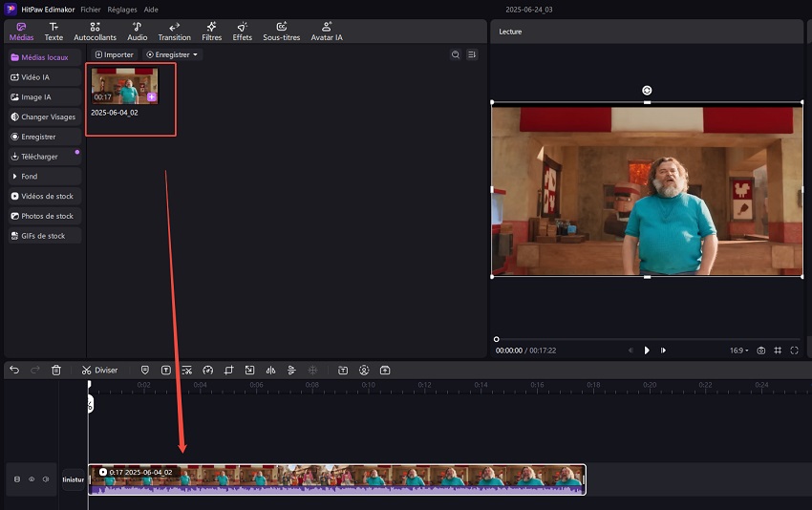Open the Texte tab

53,32
